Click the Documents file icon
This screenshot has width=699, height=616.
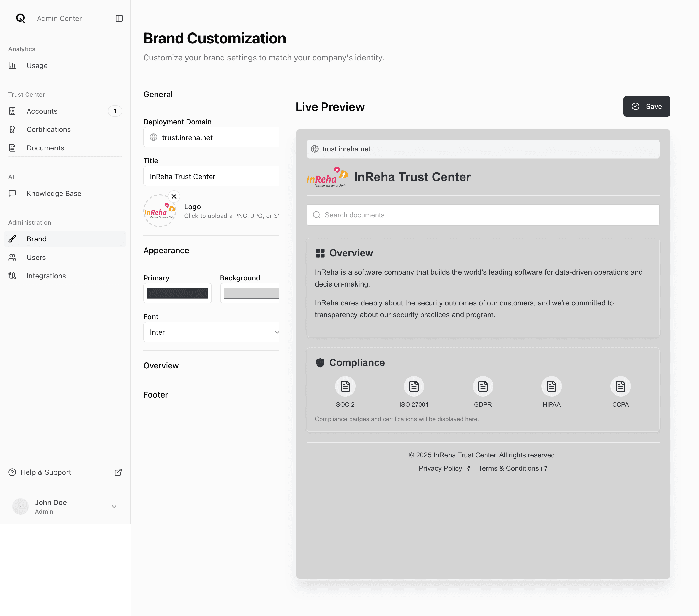click(12, 148)
